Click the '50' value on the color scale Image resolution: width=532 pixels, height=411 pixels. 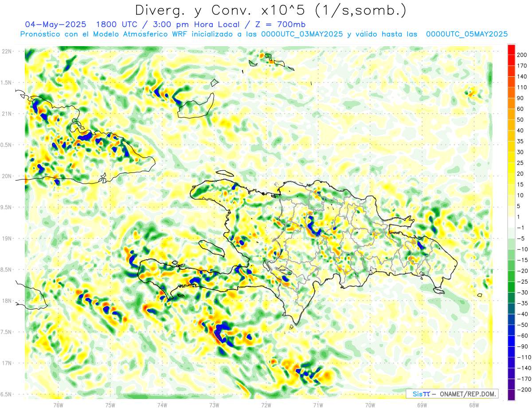[x=521, y=120]
